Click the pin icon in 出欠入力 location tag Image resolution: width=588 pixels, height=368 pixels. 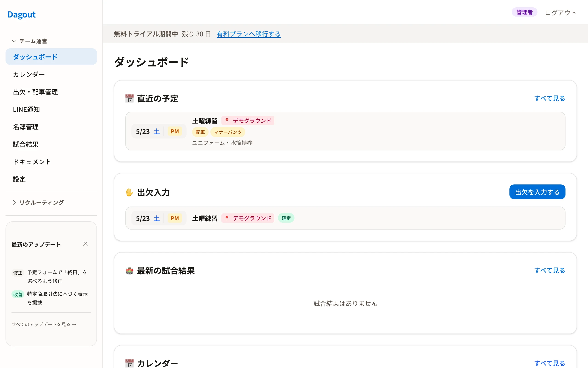coord(227,218)
